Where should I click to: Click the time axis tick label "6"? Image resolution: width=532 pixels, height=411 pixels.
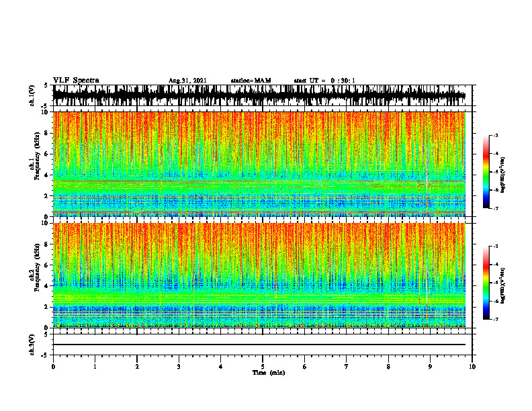(304, 367)
